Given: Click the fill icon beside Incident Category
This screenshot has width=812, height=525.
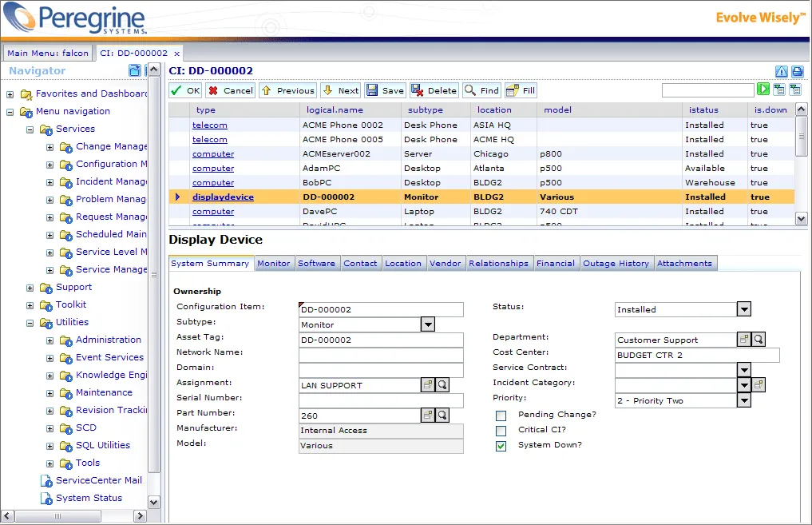Looking at the screenshot, I should [759, 384].
